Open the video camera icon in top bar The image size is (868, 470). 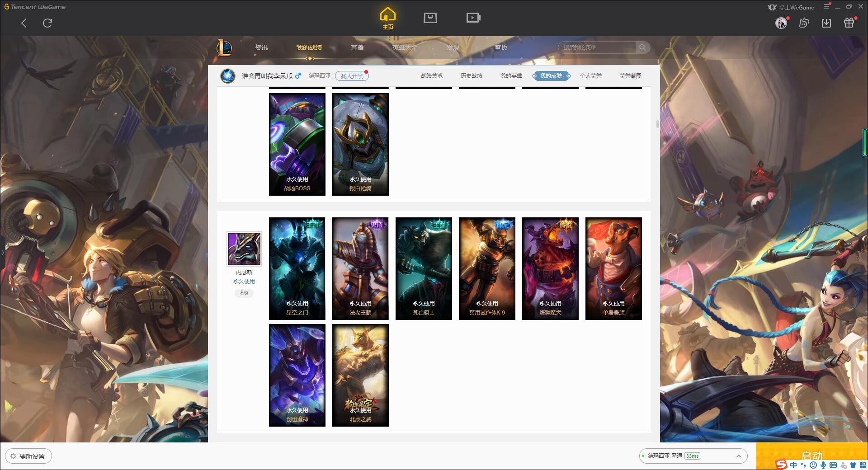tap(473, 18)
